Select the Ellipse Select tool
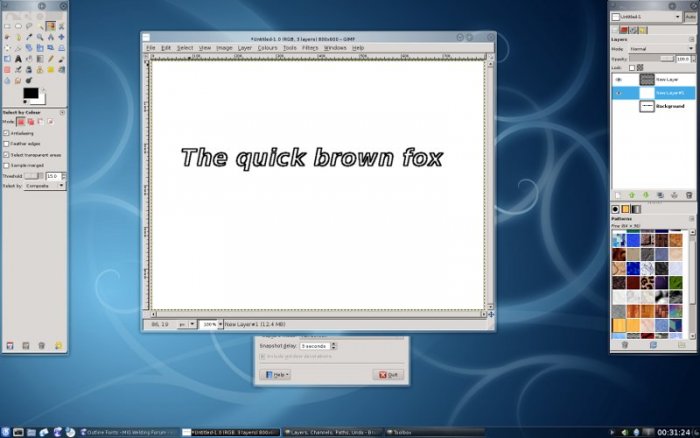This screenshot has width=700, height=438. pos(18,26)
